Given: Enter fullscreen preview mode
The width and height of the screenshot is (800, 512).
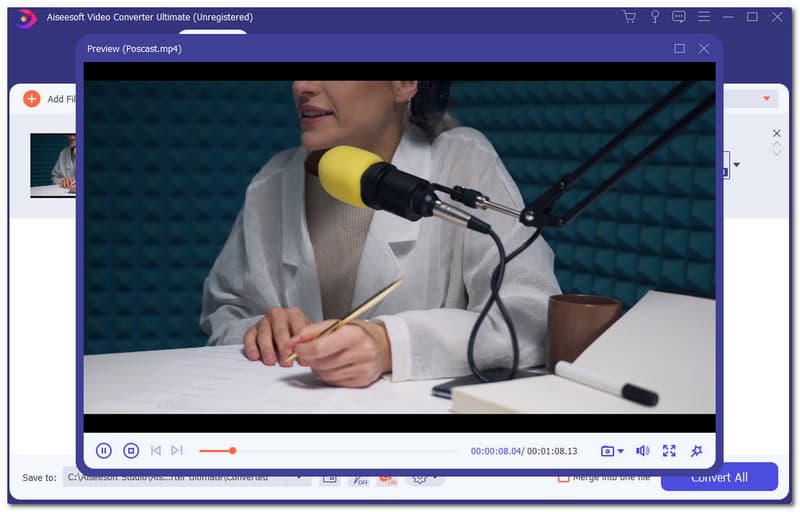Looking at the screenshot, I should (x=669, y=451).
